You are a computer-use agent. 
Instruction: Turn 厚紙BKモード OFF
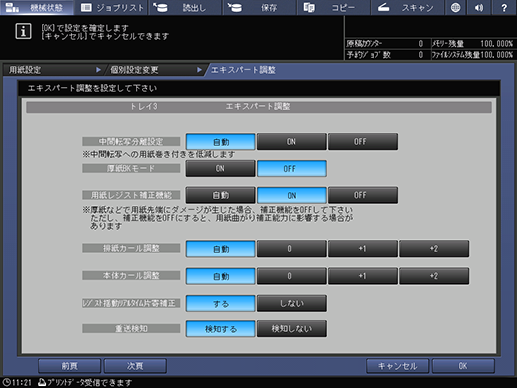click(x=292, y=169)
